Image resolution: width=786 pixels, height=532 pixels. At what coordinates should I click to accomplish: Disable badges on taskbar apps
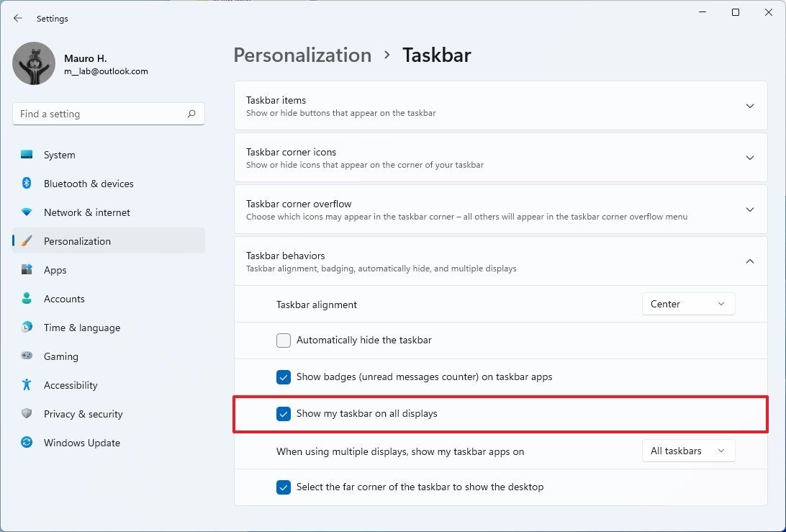(x=284, y=377)
